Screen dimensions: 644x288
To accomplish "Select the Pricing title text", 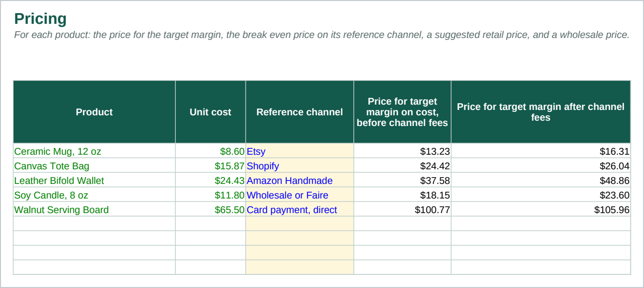I will [x=40, y=19].
